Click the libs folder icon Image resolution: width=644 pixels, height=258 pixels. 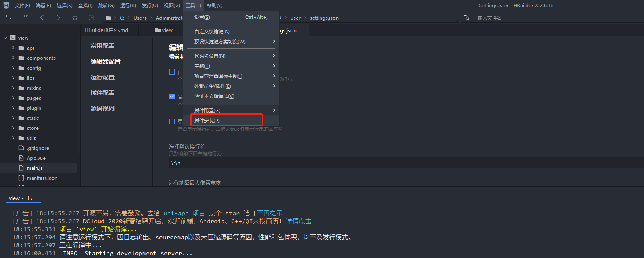tap(22, 78)
